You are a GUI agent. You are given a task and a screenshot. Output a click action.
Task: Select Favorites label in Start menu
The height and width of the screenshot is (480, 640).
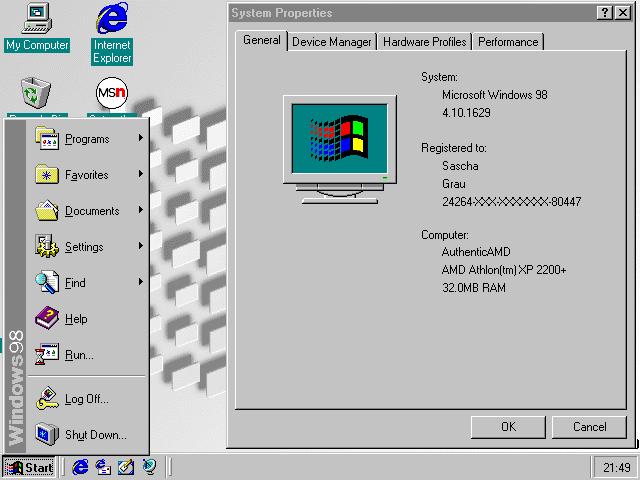[87, 175]
